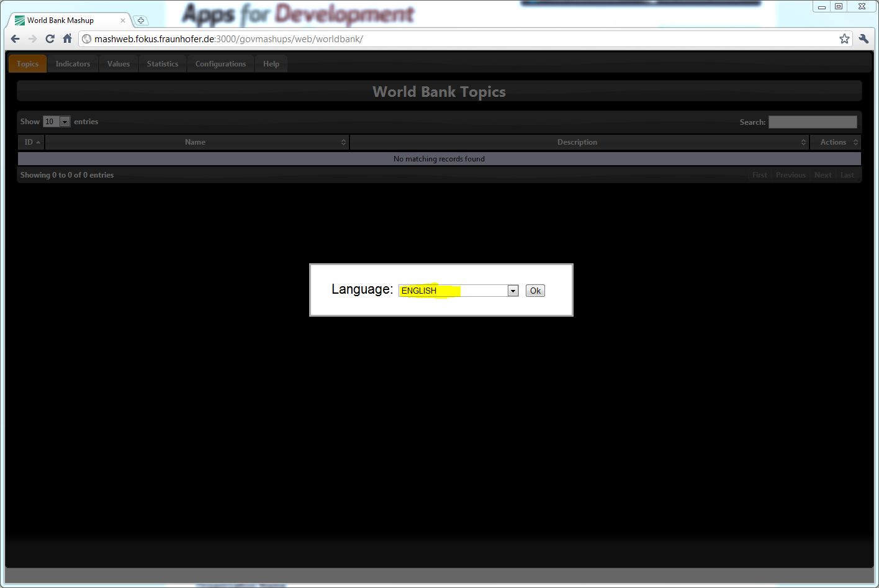879x588 pixels.
Task: Confirm language with Ok button
Action: point(535,291)
